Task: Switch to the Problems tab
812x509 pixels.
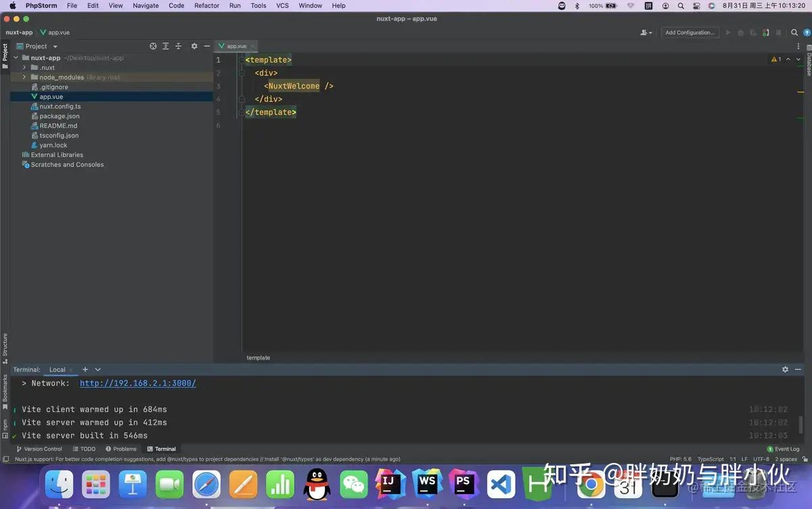Action: coord(121,449)
